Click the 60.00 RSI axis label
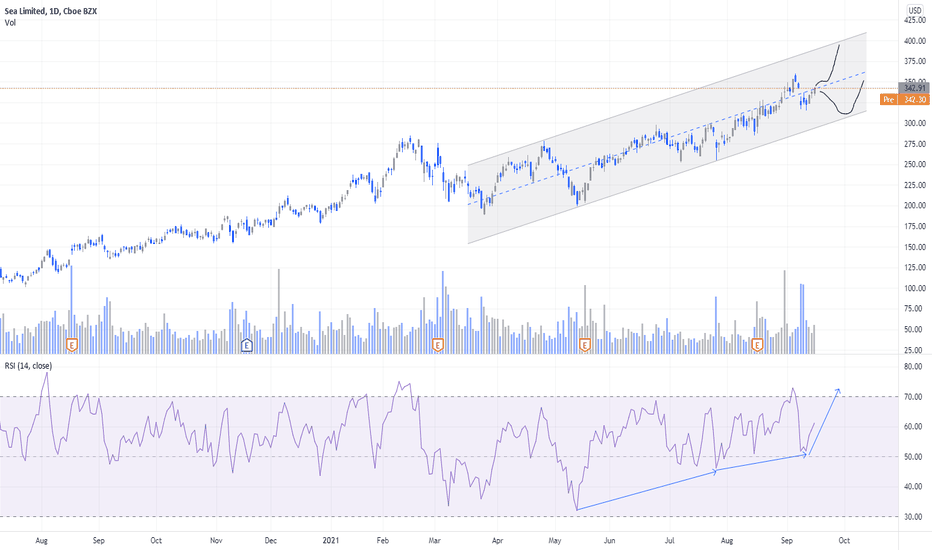Image resolution: width=932 pixels, height=550 pixels. tap(913, 426)
